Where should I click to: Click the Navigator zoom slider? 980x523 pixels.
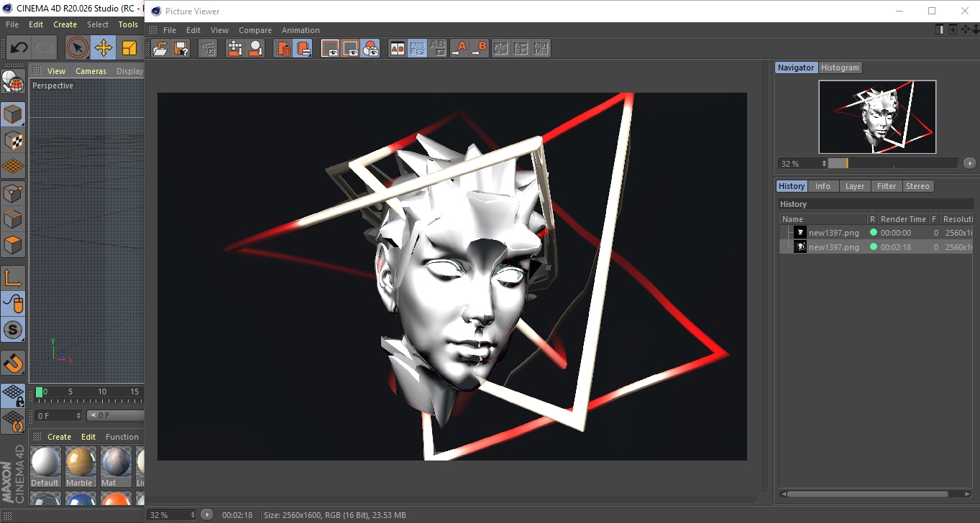click(x=893, y=163)
